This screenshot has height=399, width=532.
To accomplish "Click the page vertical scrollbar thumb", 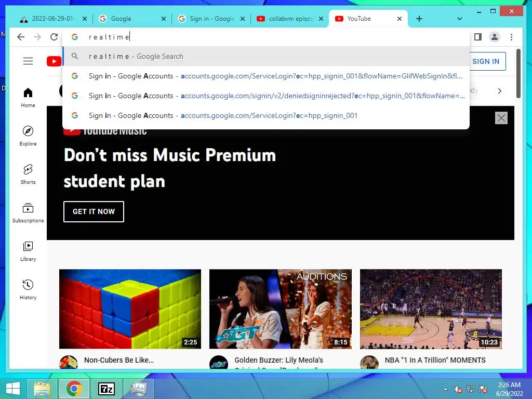I will coord(518,74).
